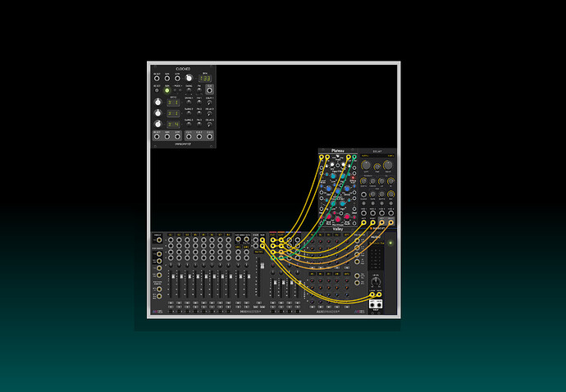Click the RESET input jack atop Clocked
Viewport: 566px width, 392px height.
point(156,78)
